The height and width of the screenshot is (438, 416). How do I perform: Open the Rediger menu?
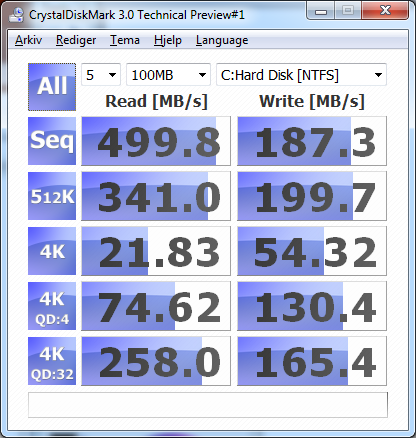coord(76,40)
